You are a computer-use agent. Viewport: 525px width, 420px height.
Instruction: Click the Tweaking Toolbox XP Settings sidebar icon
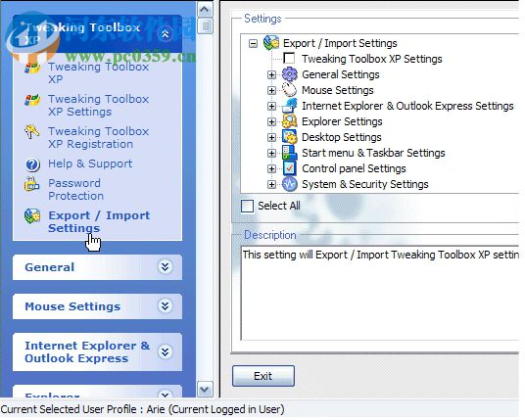32,100
